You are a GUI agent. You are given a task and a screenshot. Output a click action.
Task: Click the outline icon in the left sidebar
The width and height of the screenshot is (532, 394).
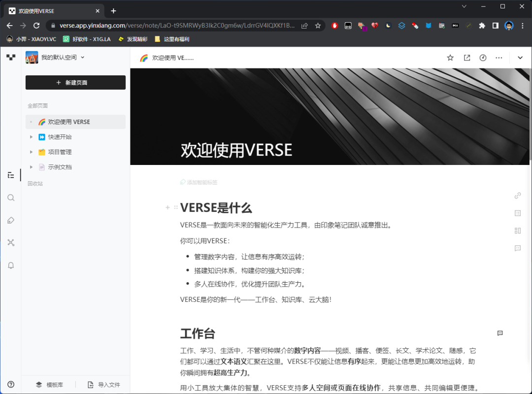[11, 175]
